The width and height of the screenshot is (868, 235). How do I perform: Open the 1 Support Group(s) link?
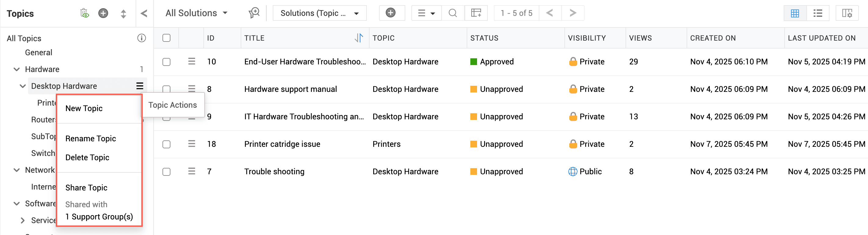tap(99, 217)
